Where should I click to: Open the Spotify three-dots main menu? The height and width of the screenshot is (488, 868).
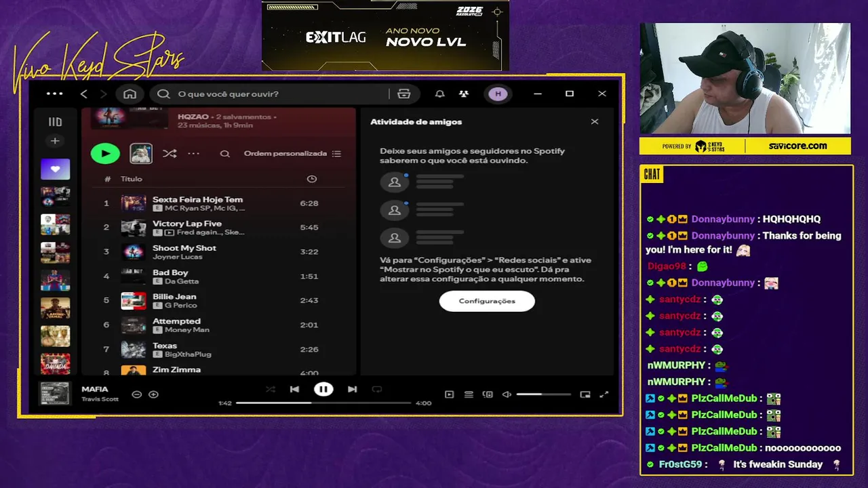[55, 94]
